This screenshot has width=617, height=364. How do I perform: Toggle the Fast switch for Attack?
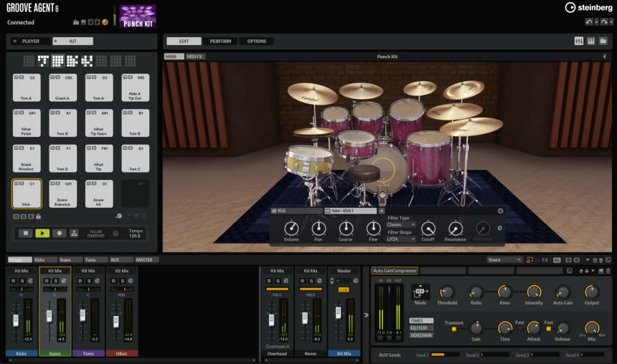(x=519, y=328)
